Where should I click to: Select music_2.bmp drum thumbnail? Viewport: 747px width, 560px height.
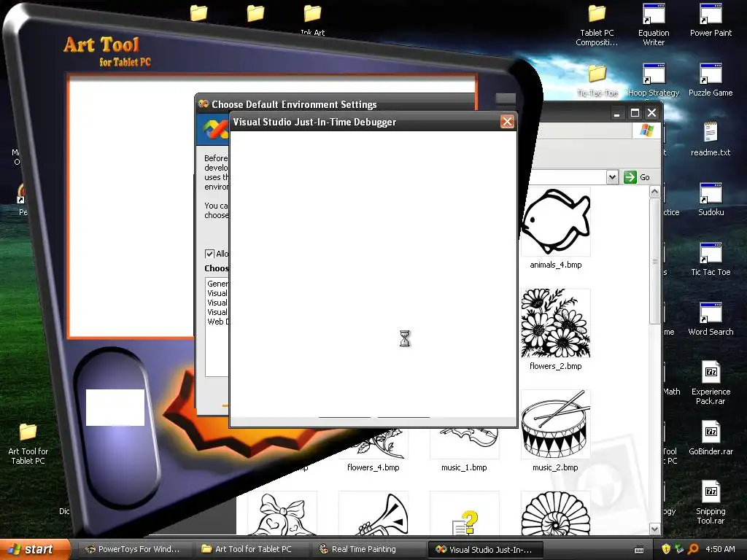click(x=555, y=424)
